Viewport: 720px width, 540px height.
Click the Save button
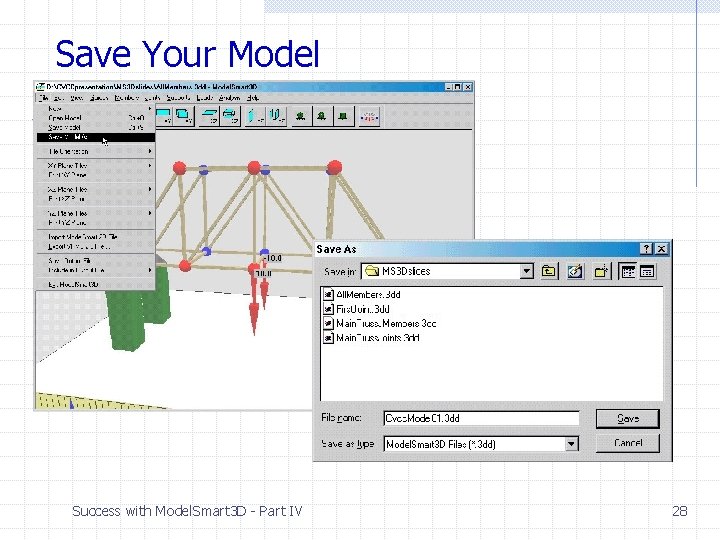[628, 419]
